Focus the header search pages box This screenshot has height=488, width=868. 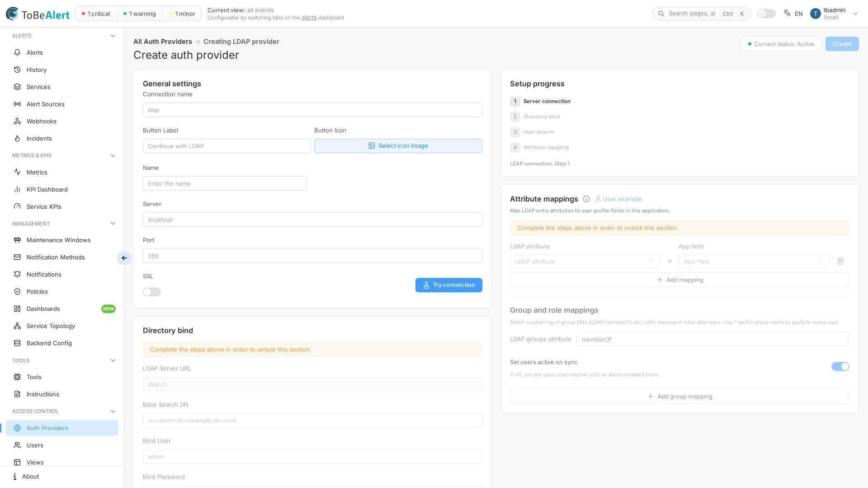pos(702,14)
